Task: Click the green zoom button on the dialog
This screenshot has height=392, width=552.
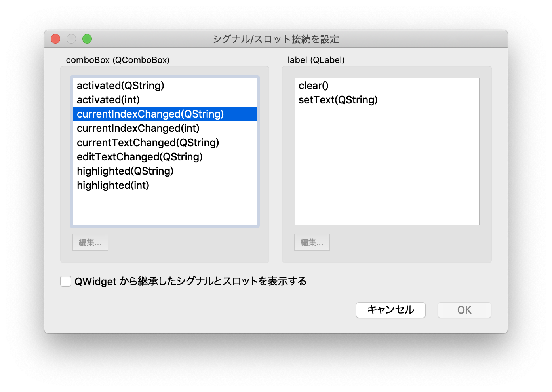Action: tap(87, 39)
